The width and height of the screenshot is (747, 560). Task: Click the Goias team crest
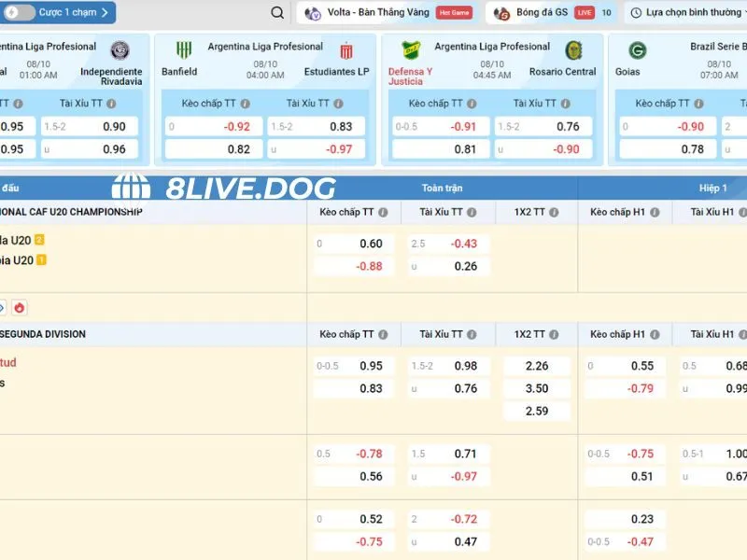(638, 50)
